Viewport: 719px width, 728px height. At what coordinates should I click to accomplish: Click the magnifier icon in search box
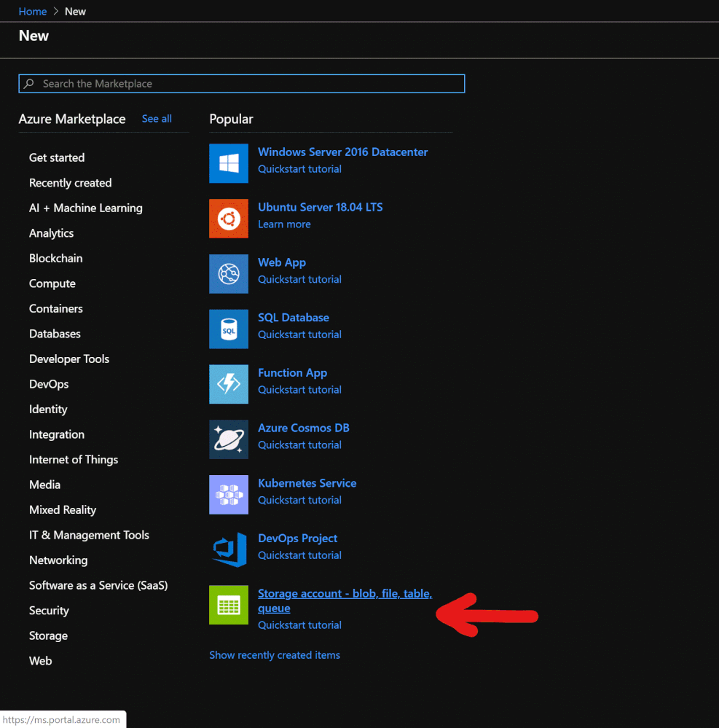coord(29,84)
